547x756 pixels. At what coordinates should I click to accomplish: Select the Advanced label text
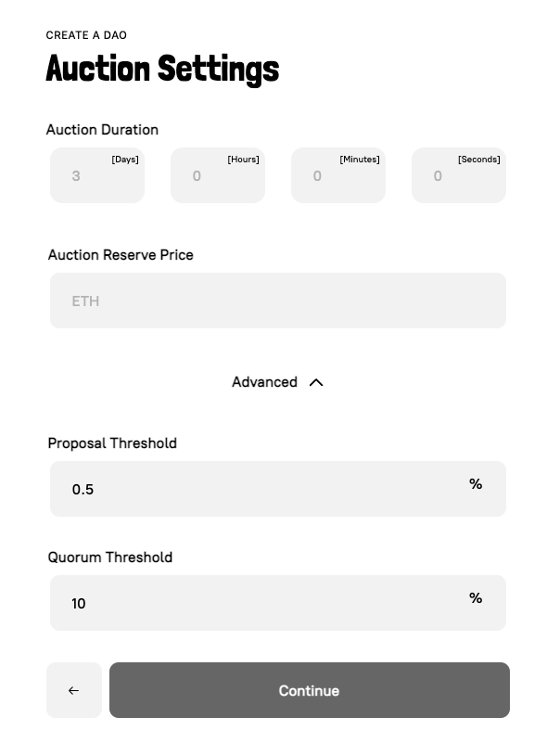(264, 381)
